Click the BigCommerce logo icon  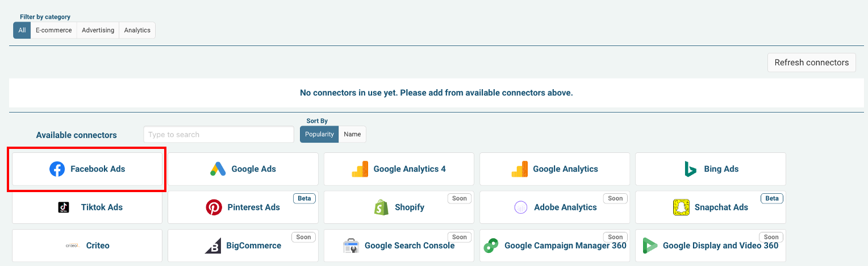pos(213,246)
